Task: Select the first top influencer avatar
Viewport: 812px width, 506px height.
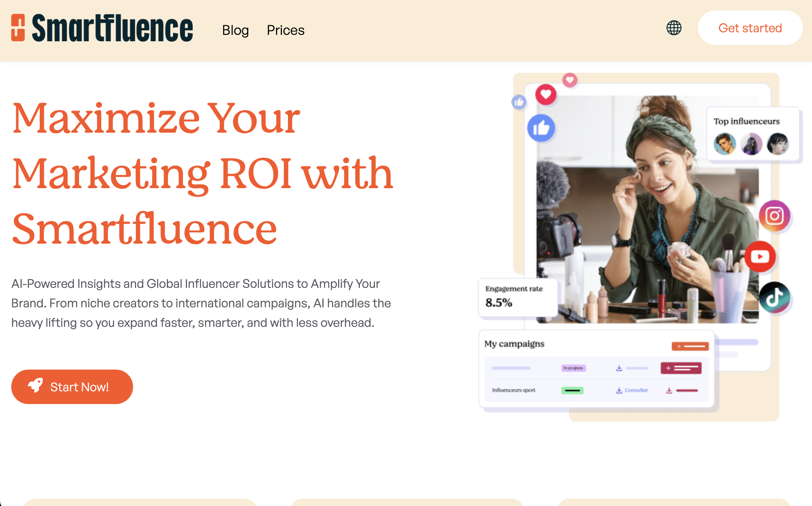Action: 725,144
